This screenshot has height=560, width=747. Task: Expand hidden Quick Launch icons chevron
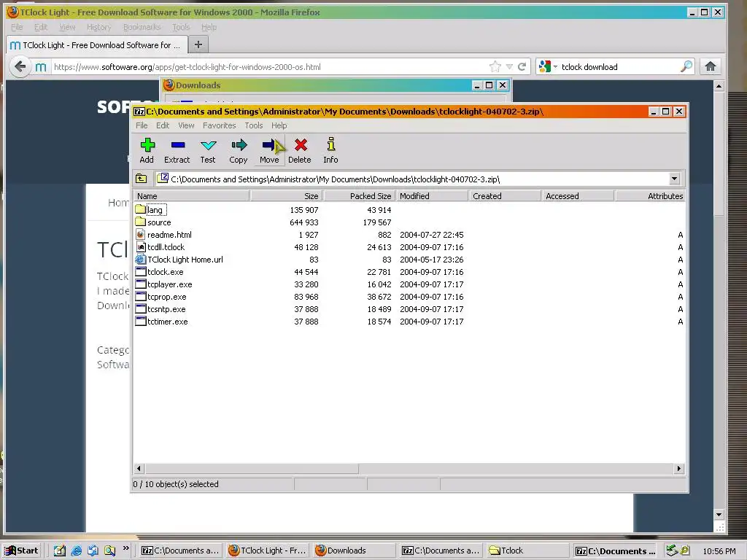click(x=125, y=548)
